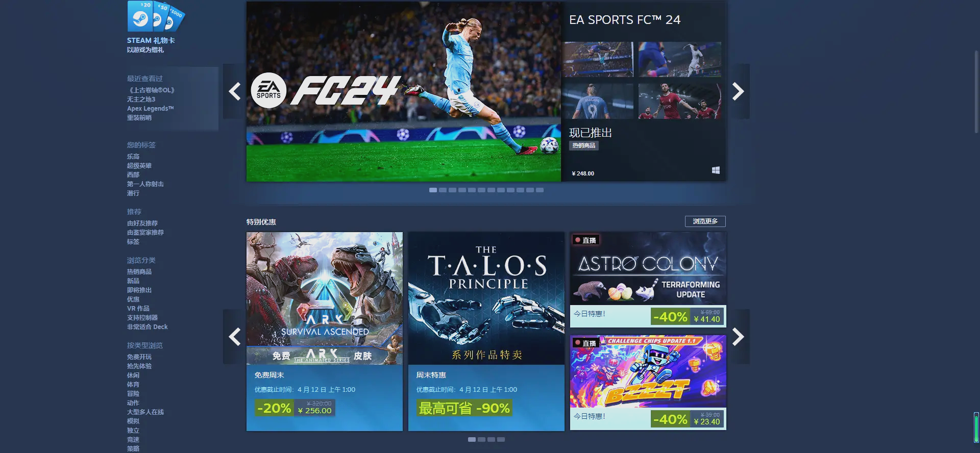The width and height of the screenshot is (980, 453).
Task: Open 浏览更多 browse more button
Action: pyautogui.click(x=705, y=221)
